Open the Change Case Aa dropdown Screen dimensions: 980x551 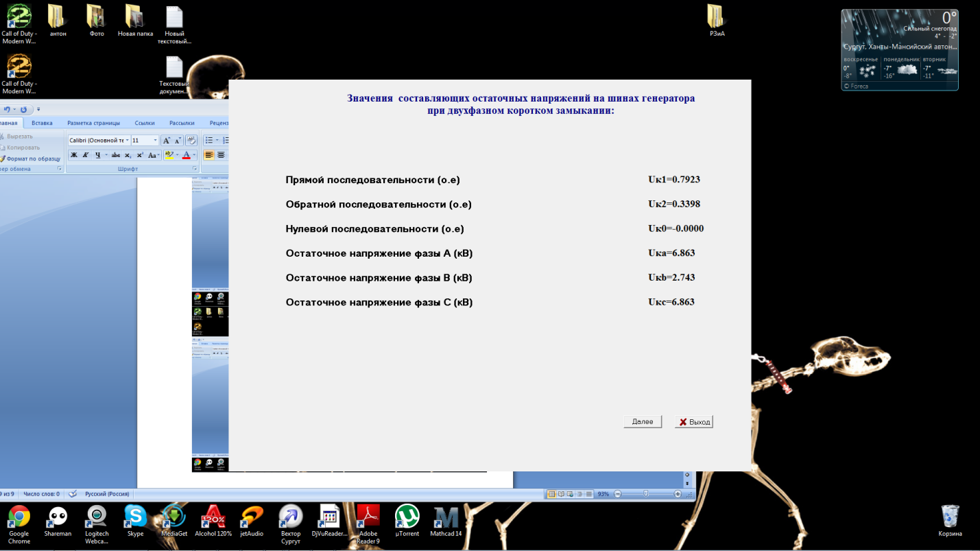[154, 155]
